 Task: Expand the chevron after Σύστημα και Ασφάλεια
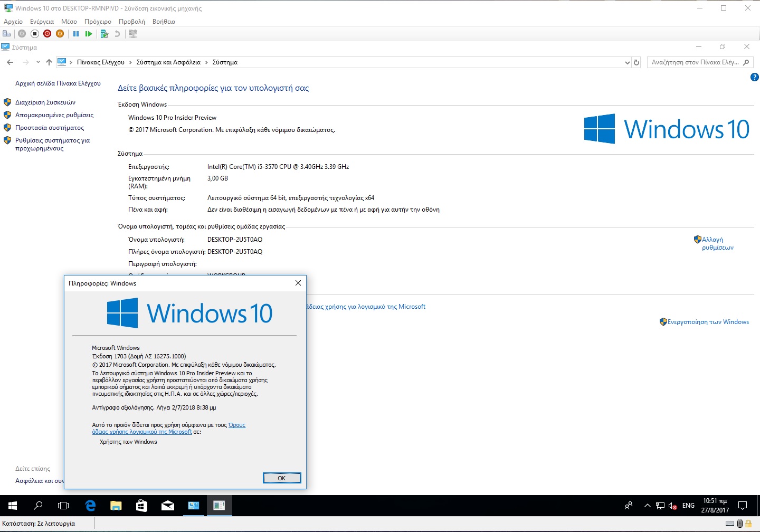pyautogui.click(x=206, y=62)
